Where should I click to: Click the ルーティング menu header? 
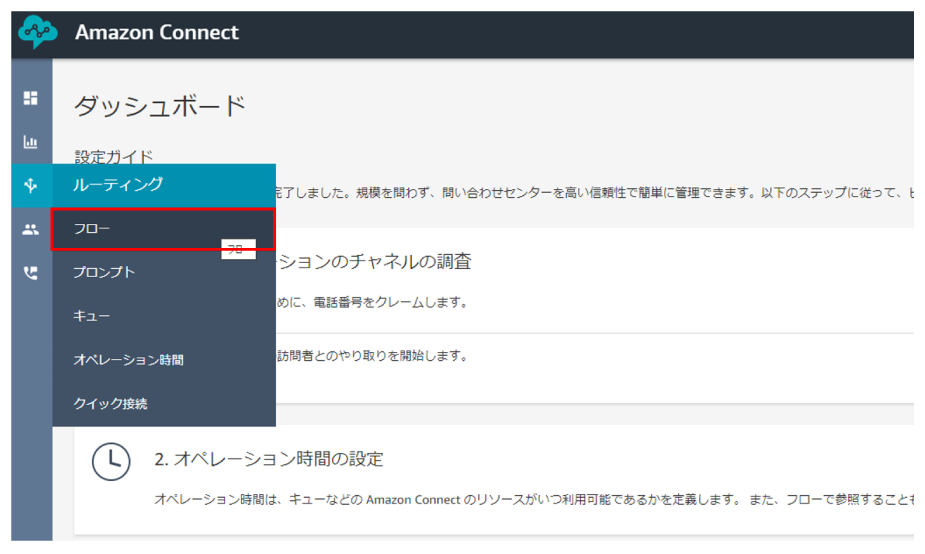[164, 185]
